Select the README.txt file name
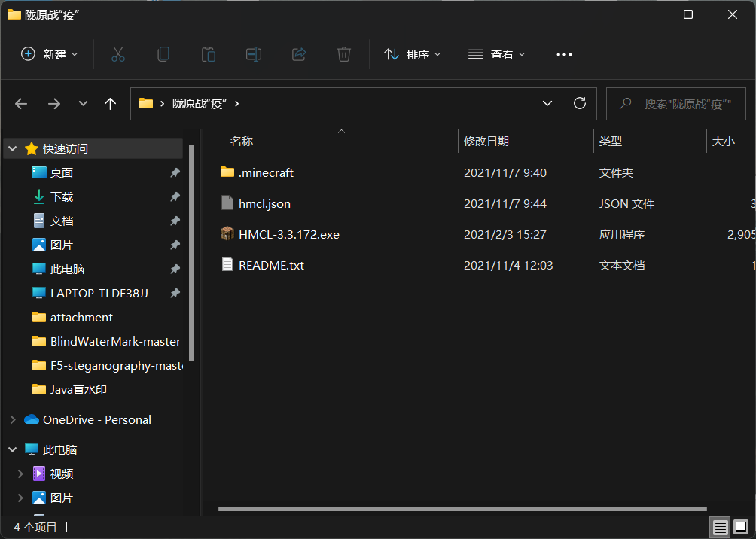This screenshot has height=539, width=756. coord(271,265)
